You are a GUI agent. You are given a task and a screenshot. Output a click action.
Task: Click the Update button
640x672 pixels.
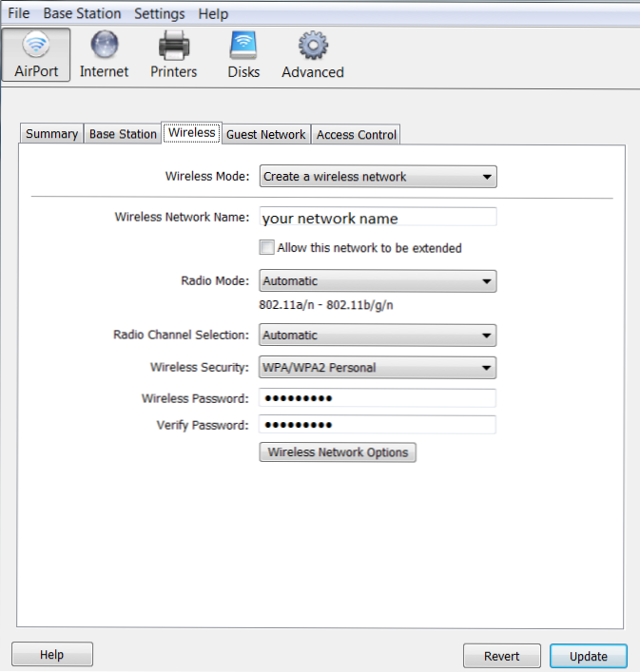point(588,656)
